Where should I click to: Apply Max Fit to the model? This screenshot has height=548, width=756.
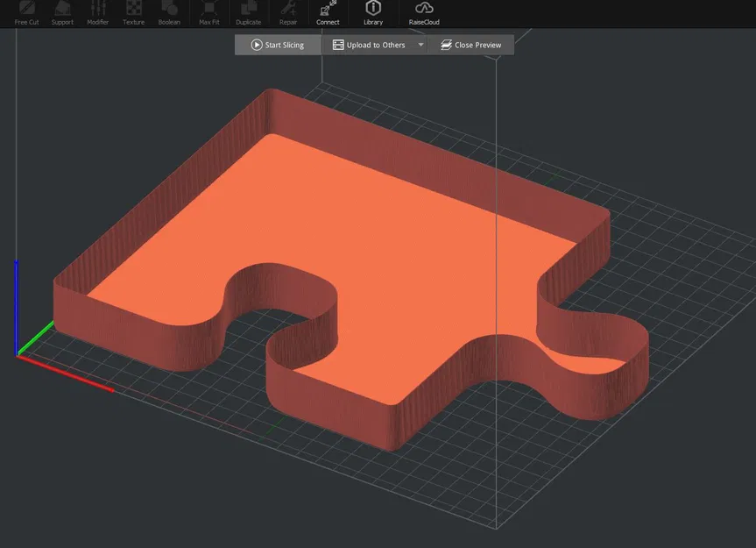209,13
